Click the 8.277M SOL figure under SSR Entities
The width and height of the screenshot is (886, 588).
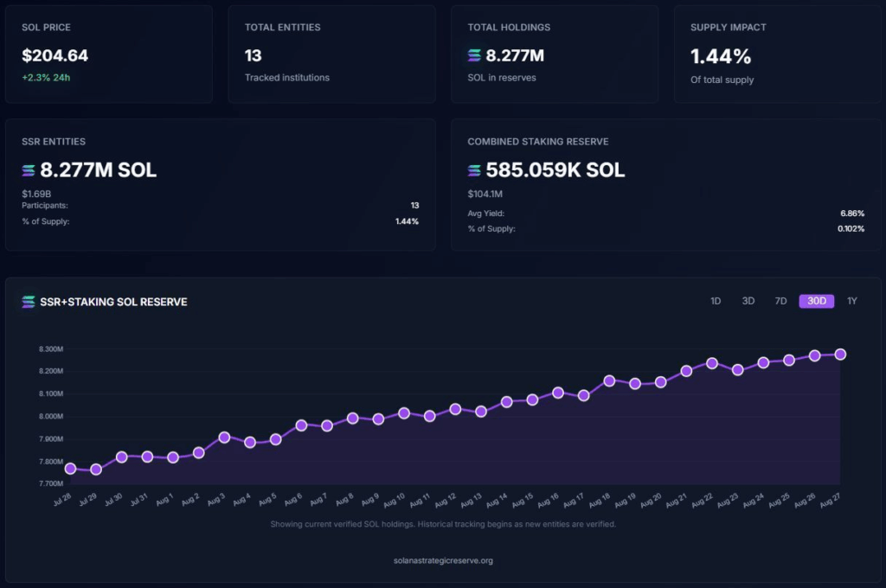coord(99,170)
